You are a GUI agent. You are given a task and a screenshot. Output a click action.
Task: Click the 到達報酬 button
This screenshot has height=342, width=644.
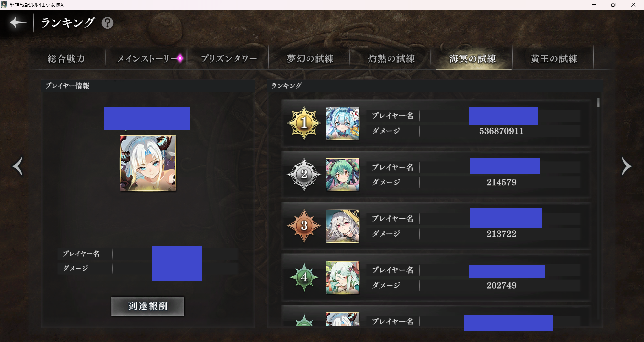coord(148,306)
